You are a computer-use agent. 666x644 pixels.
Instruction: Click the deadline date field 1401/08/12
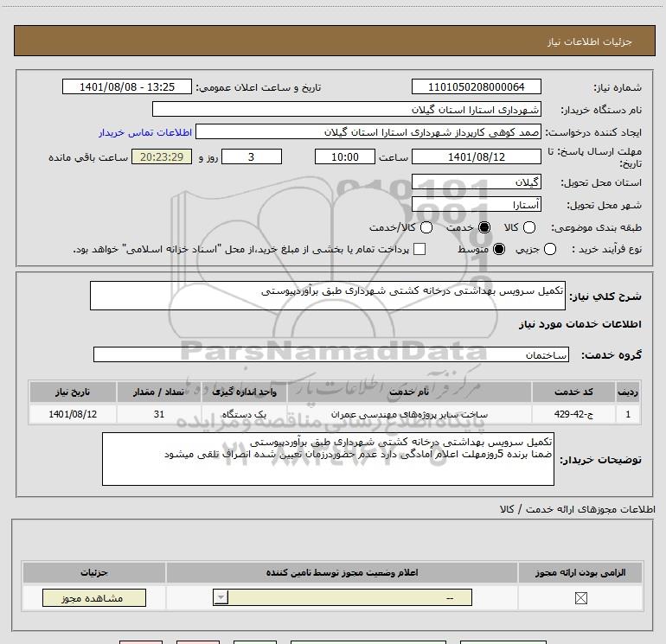pos(476,156)
